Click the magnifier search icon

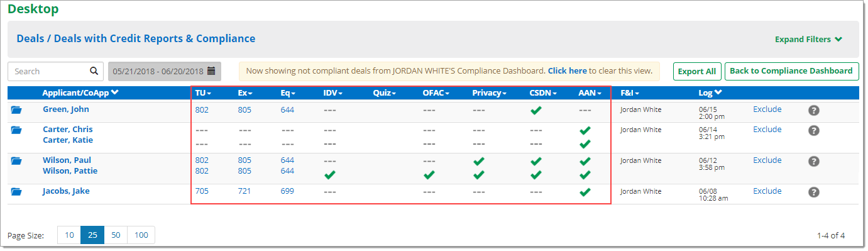94,71
